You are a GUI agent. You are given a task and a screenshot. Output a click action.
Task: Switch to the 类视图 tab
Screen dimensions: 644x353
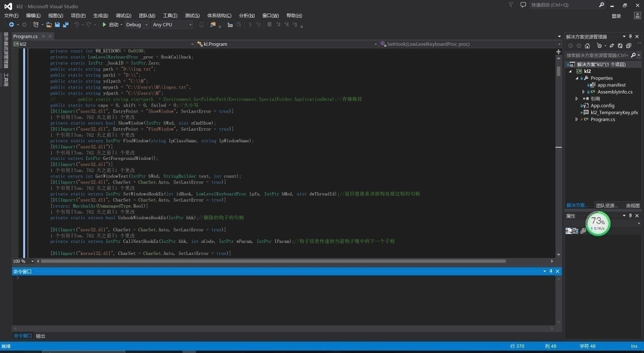[x=632, y=206]
